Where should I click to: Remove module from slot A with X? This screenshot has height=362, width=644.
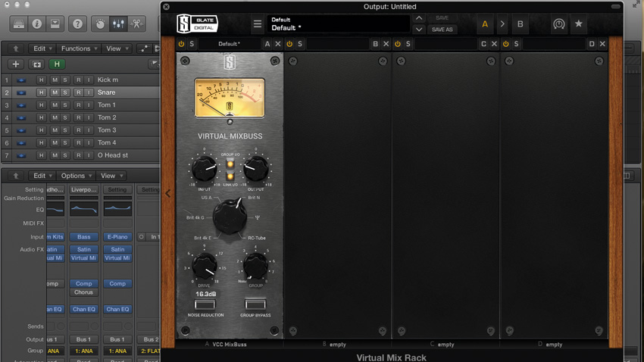(278, 44)
